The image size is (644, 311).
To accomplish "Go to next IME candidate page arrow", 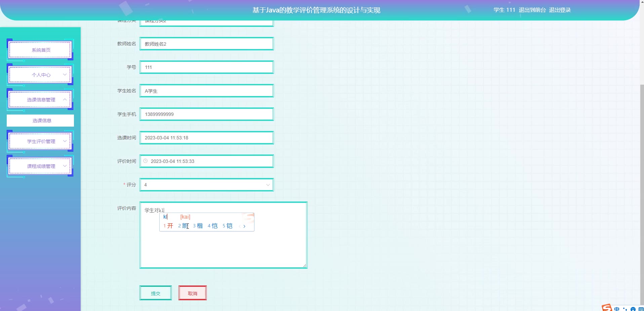I will click(x=244, y=226).
